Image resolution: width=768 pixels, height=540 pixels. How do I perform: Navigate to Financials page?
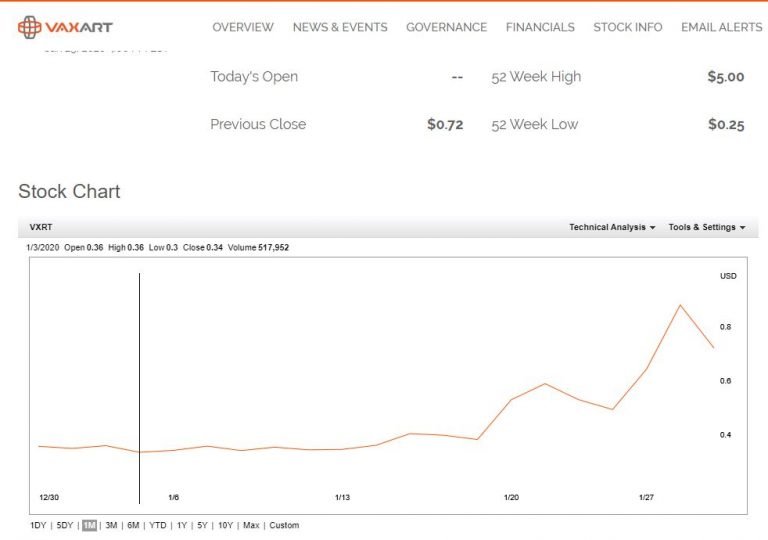tap(540, 27)
